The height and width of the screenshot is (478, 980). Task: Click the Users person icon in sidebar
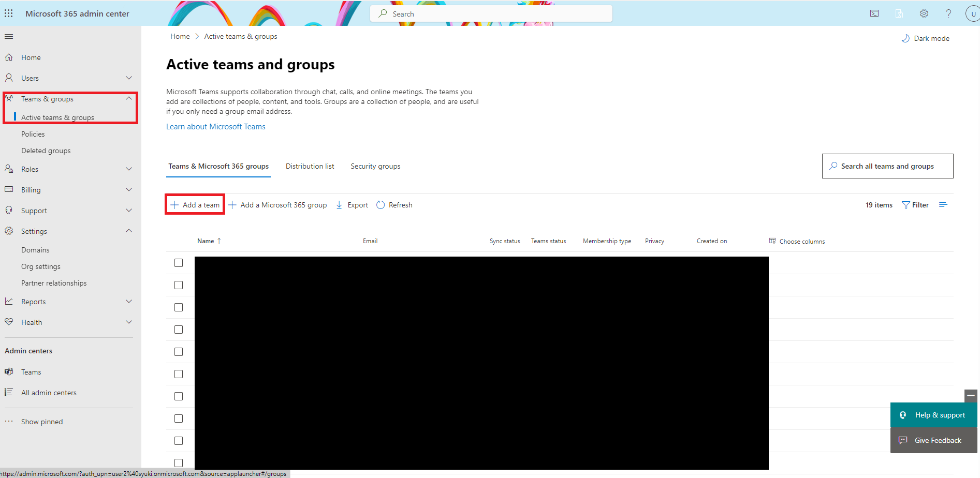point(9,78)
